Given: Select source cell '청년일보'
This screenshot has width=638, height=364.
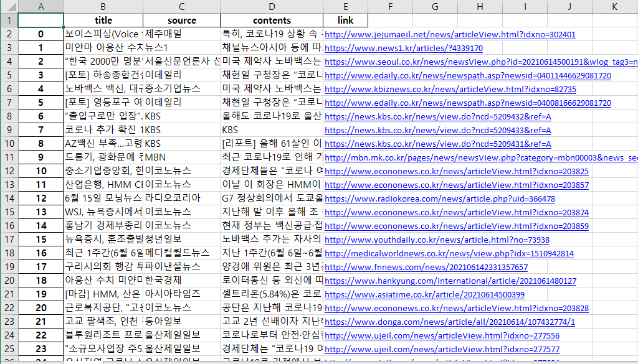Looking at the screenshot, I should pos(181,240).
